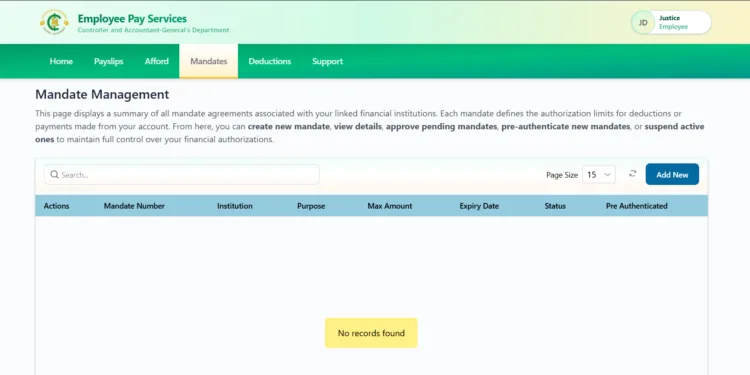Click the JD user avatar icon

click(x=643, y=22)
